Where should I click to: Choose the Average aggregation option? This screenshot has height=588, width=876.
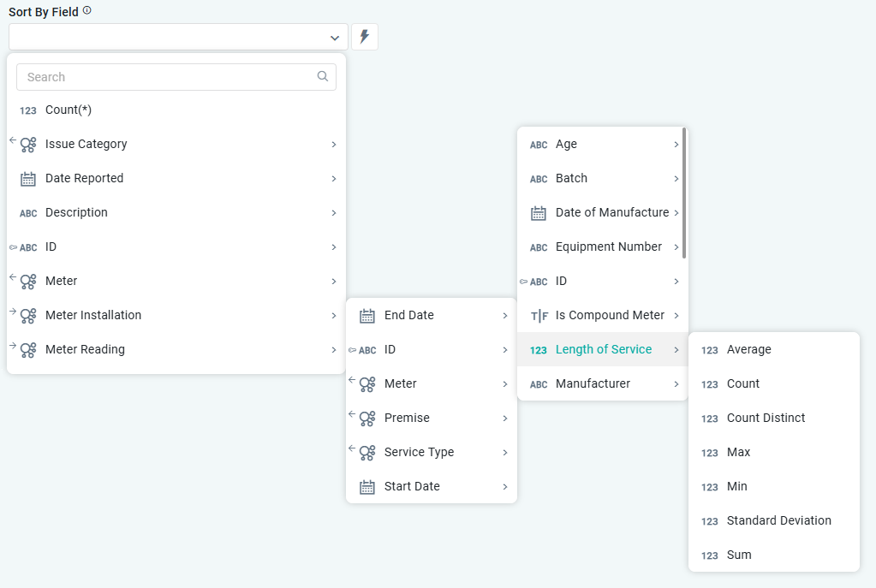[x=748, y=349]
